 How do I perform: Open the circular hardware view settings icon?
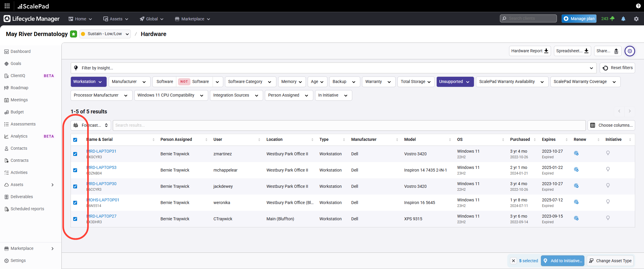(x=630, y=51)
